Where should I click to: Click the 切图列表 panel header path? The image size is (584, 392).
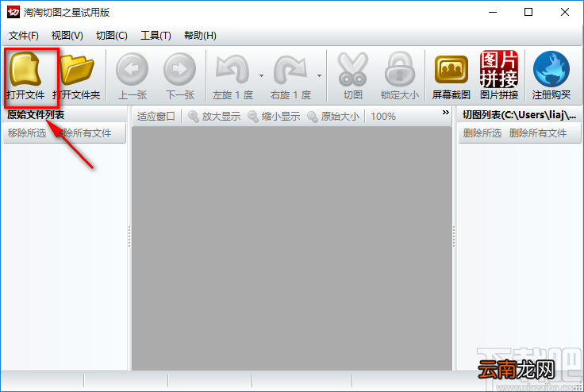pos(519,115)
